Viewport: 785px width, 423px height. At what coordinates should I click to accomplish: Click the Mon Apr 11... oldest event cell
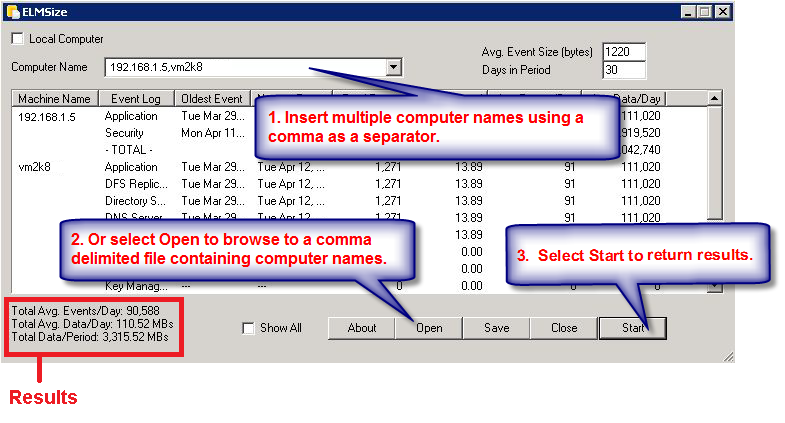coord(213,133)
